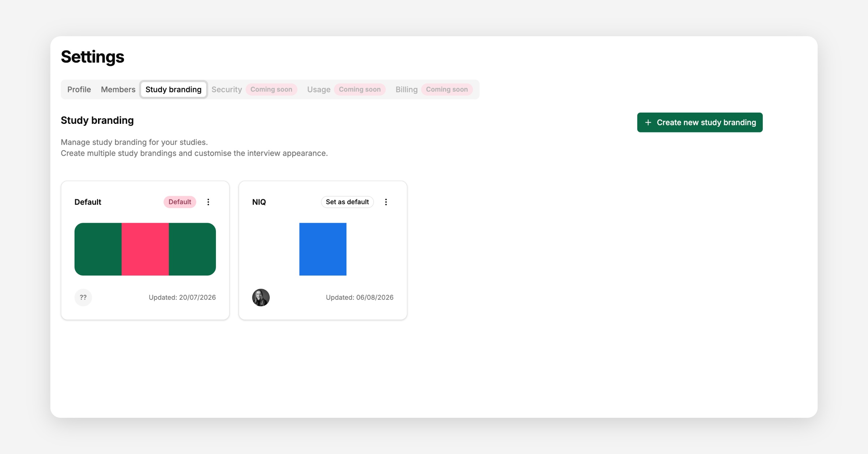
Task: Click Coming soon badge next to Usage
Action: coord(359,89)
